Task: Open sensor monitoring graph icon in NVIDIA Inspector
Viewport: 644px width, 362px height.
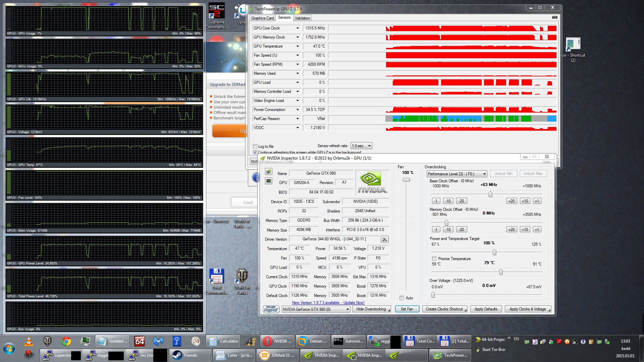Action: (x=268, y=181)
